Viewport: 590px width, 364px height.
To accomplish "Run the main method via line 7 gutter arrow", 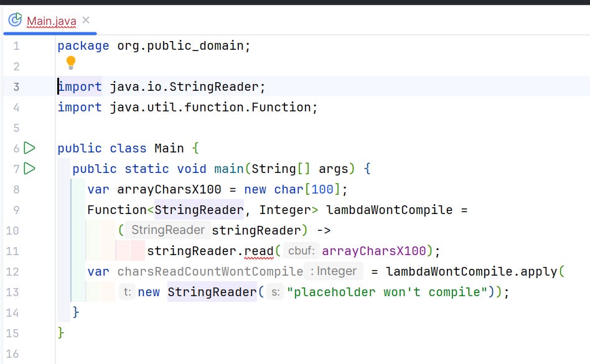I will pyautogui.click(x=29, y=169).
